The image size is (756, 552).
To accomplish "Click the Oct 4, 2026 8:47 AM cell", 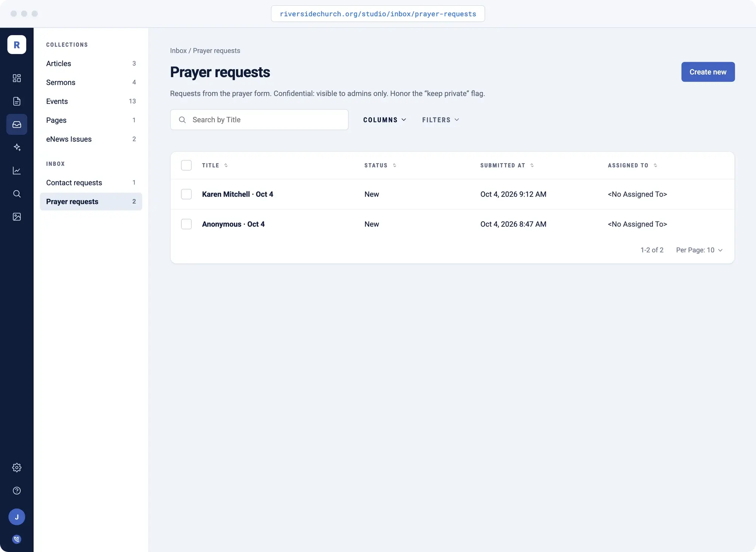I will pyautogui.click(x=513, y=224).
